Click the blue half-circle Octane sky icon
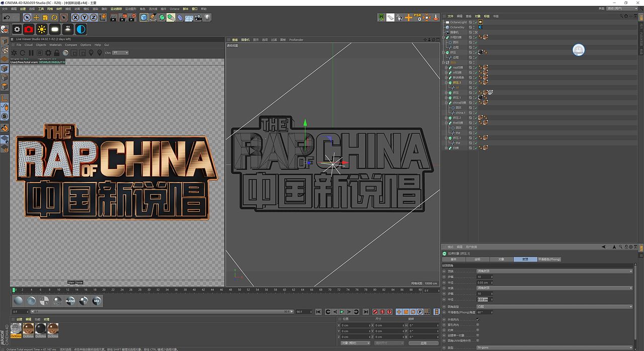 tap(81, 30)
